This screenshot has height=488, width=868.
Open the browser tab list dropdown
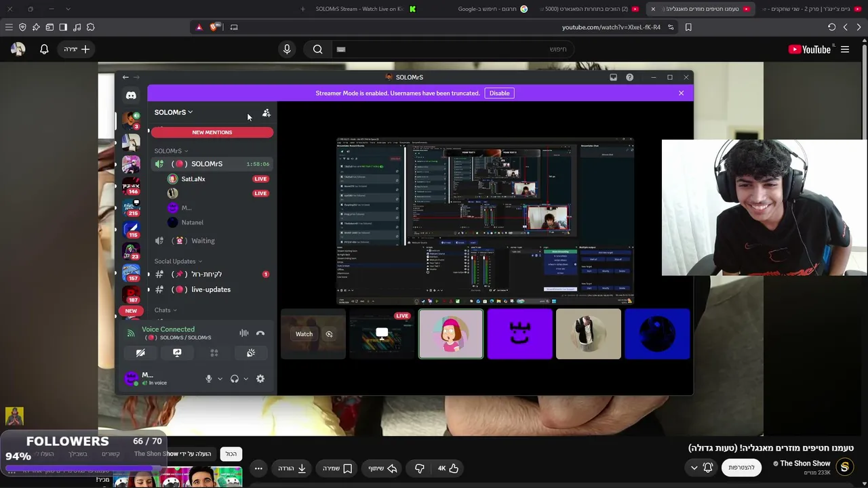68,9
